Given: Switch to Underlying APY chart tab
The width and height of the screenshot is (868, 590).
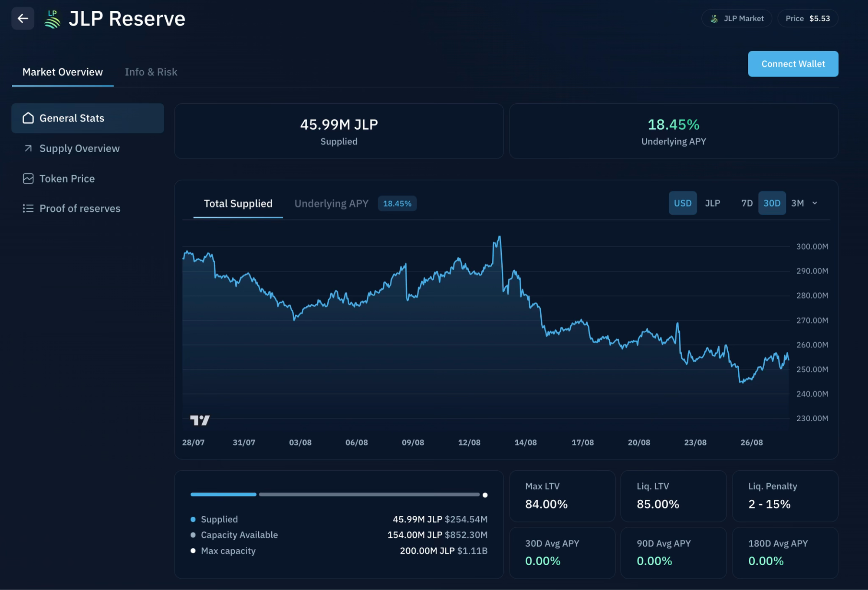Looking at the screenshot, I should tap(331, 203).
